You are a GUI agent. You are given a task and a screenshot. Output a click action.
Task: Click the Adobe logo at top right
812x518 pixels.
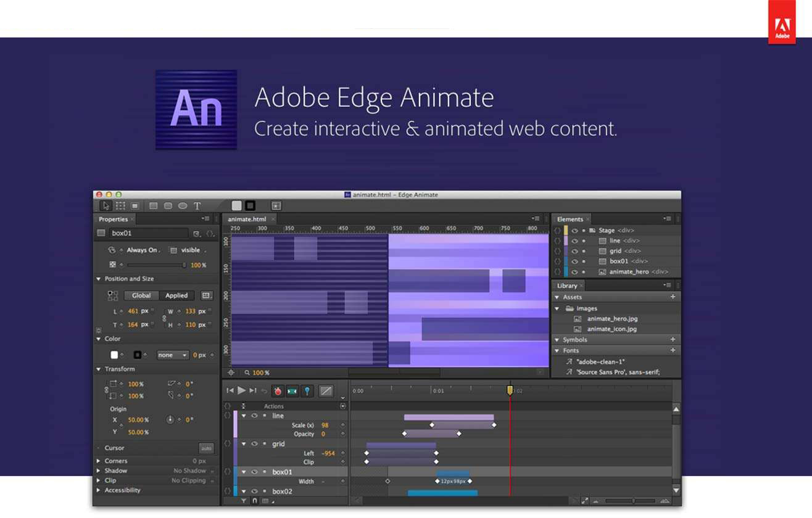tap(782, 23)
